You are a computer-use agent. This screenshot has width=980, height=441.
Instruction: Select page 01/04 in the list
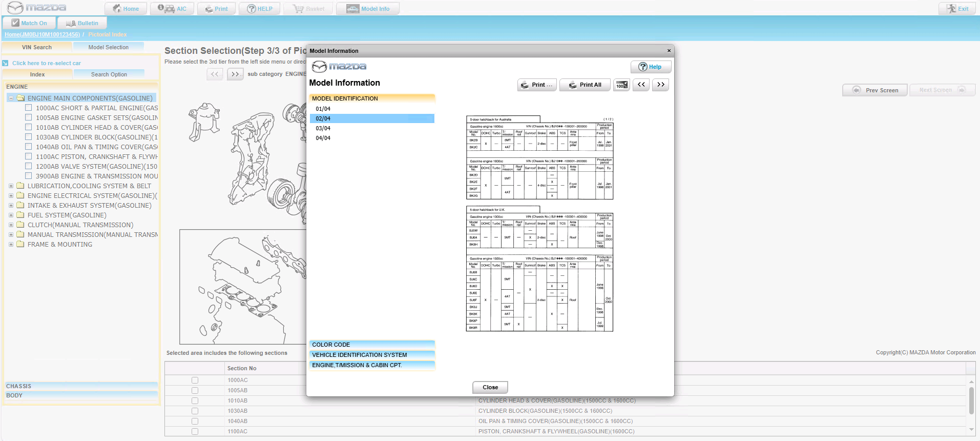pyautogui.click(x=372, y=109)
